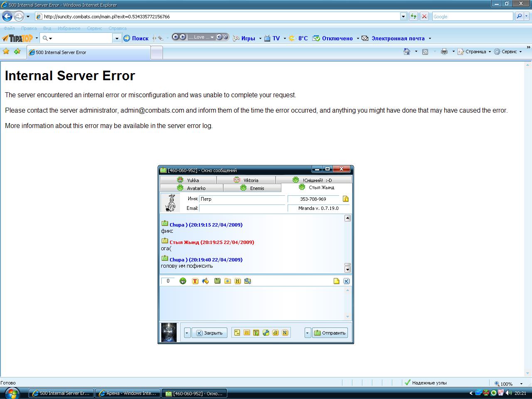This screenshot has height=399, width=532.
Task: Open the smiley emoticon picker in the chat
Action: coord(183,281)
